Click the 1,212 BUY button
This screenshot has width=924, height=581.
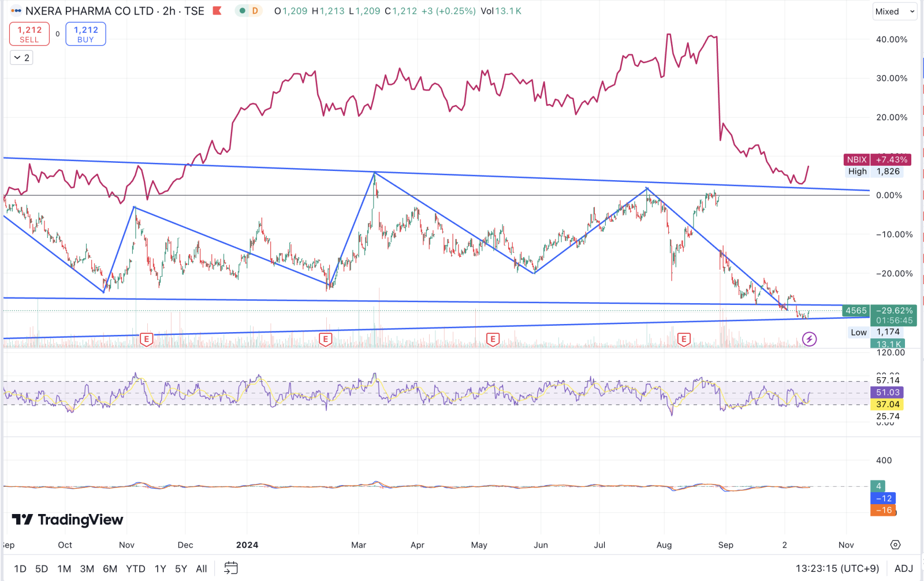pyautogui.click(x=85, y=34)
